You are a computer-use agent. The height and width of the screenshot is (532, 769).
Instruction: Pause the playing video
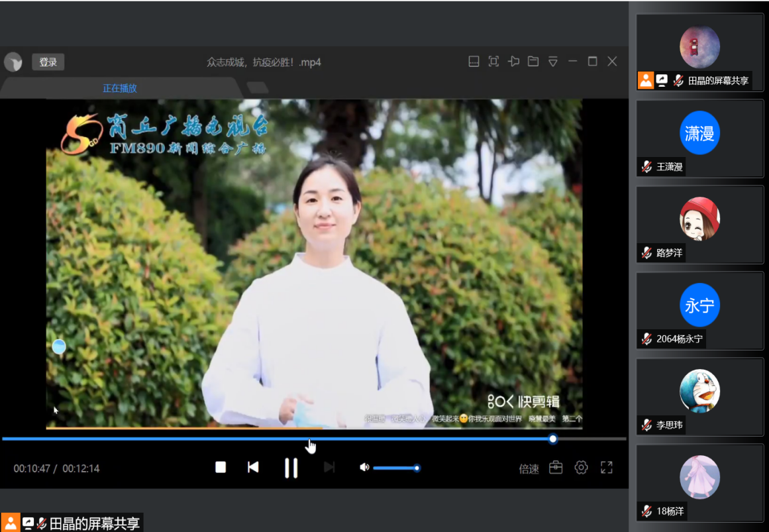coord(291,468)
